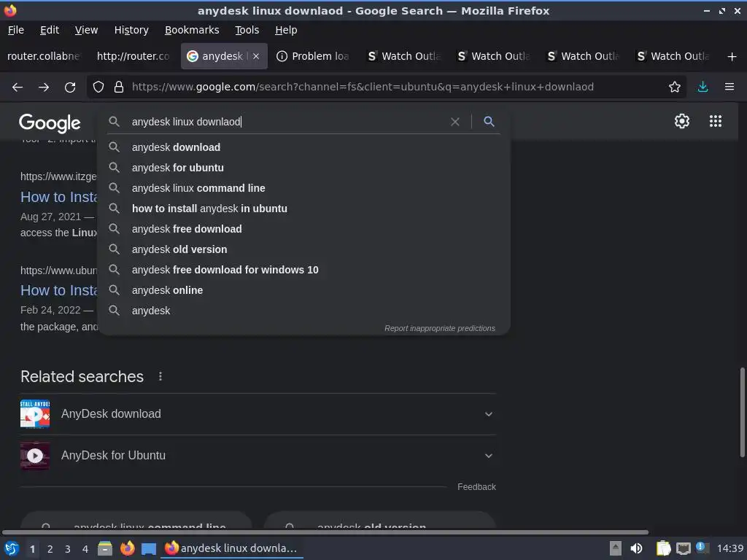Click the AnyDesk for Ubuntu video thumbnail
Viewport: 747px width, 560px height.
pyautogui.click(x=35, y=456)
